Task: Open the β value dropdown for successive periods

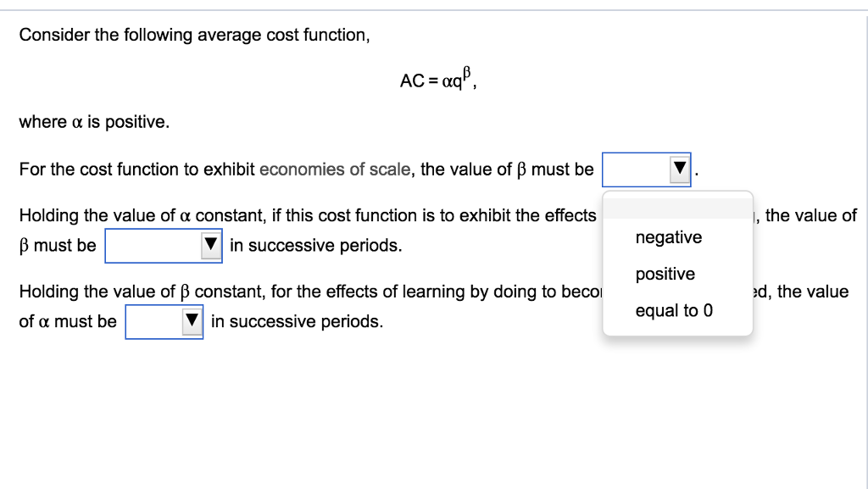Action: click(164, 245)
